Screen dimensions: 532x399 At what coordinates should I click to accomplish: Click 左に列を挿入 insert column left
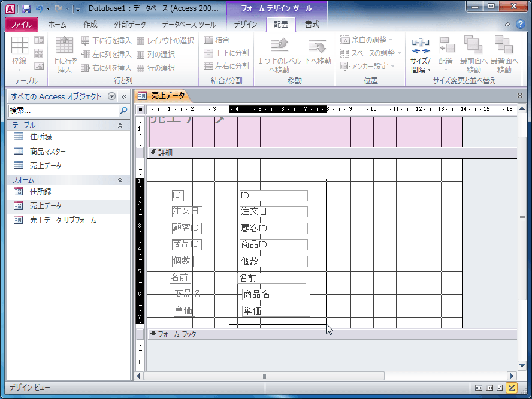[107, 55]
